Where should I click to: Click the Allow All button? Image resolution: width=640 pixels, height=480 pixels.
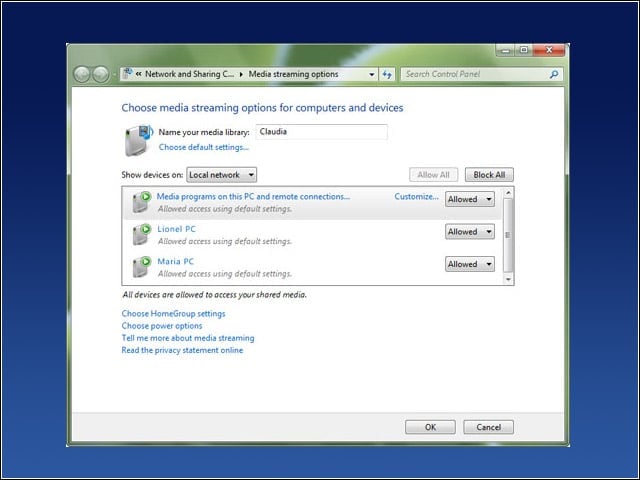pos(433,175)
